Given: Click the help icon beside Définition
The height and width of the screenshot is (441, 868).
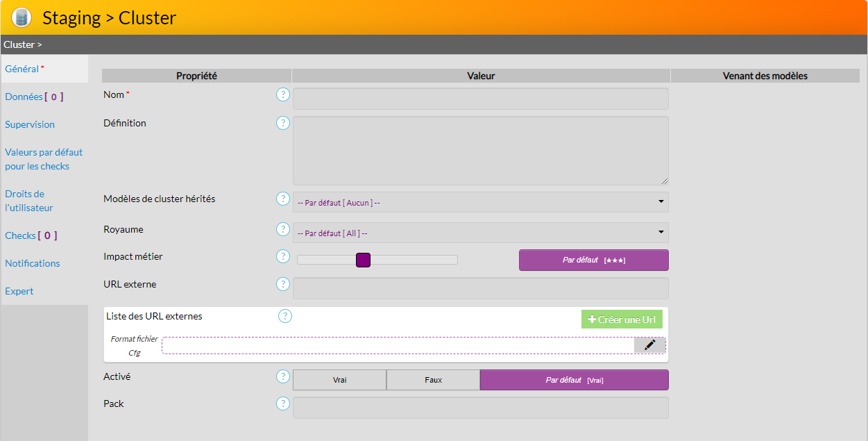Looking at the screenshot, I should click(x=282, y=123).
